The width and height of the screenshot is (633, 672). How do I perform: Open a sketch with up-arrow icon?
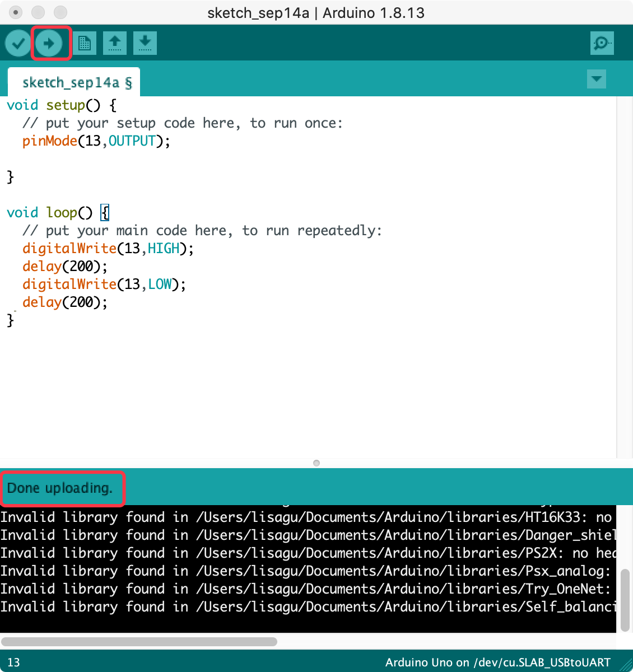point(115,43)
